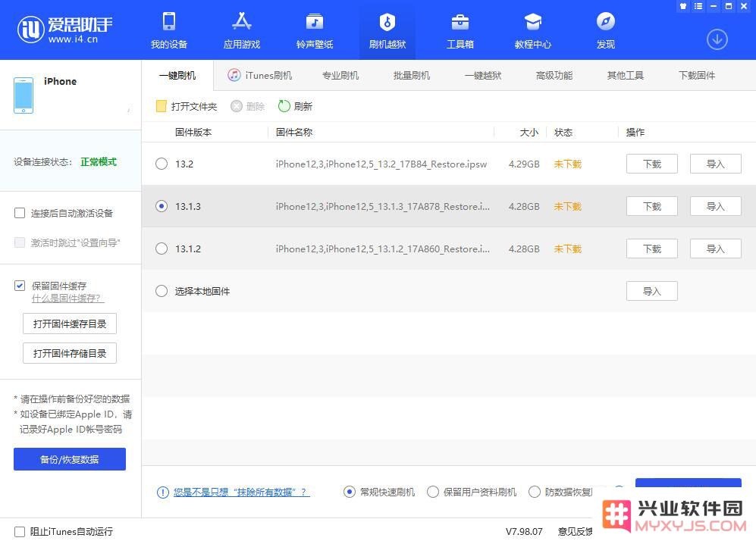Screen dimensions: 756x544
Task: Open the list menu icon in title bar
Action: point(698,6)
